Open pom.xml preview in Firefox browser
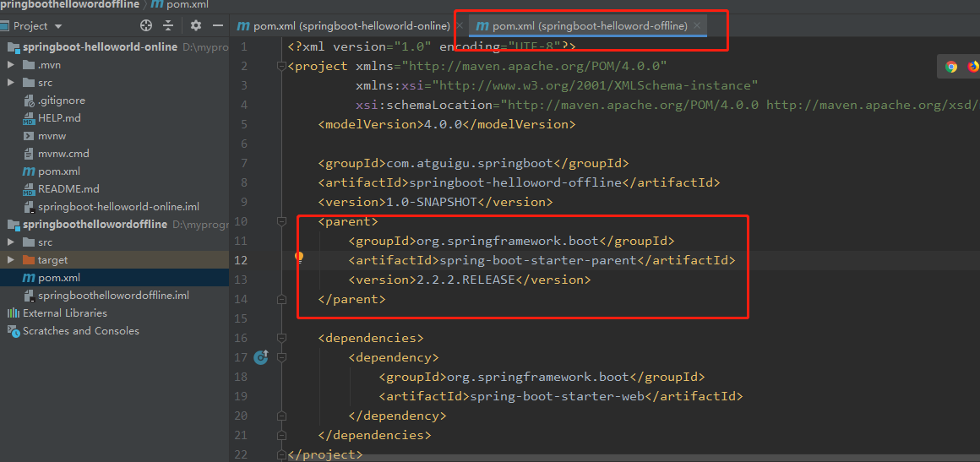This screenshot has width=980, height=462. coord(973,66)
